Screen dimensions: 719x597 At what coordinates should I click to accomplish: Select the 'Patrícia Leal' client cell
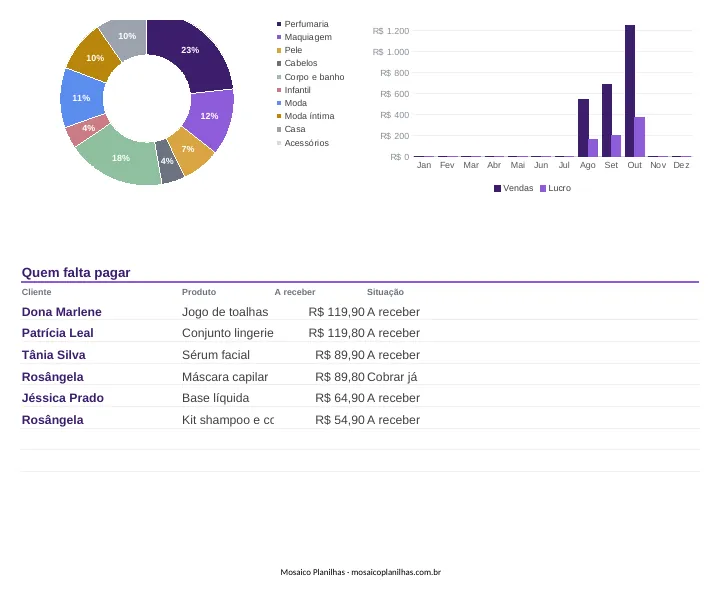tap(57, 333)
